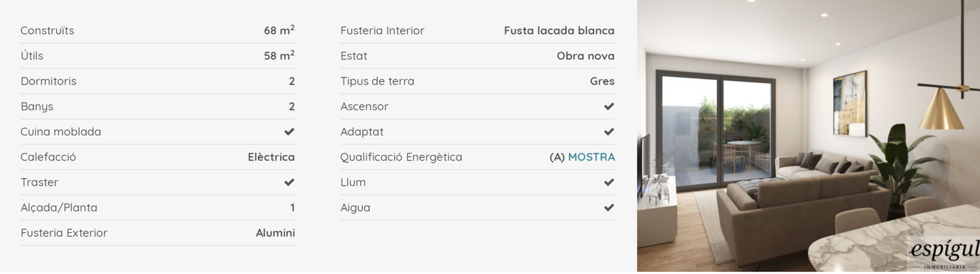This screenshot has width=980, height=274.
Task: Click the Aigua checkmark icon
Action: pyautogui.click(x=609, y=208)
